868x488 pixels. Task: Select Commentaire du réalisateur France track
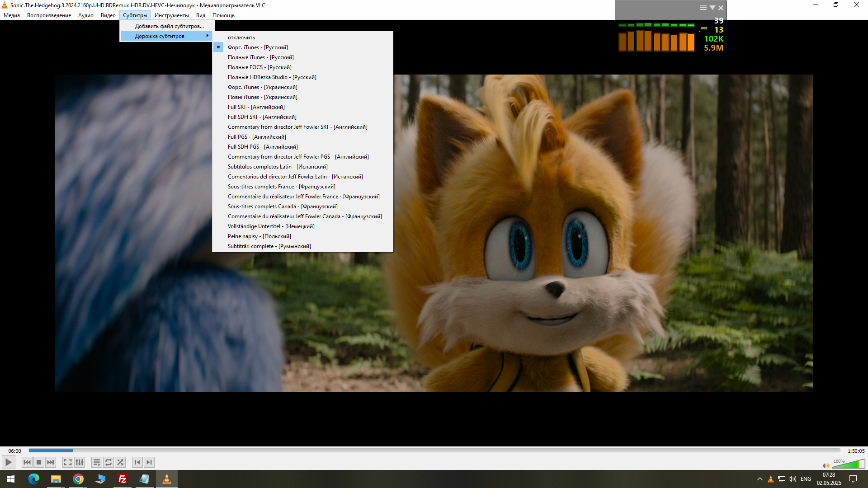(x=302, y=197)
